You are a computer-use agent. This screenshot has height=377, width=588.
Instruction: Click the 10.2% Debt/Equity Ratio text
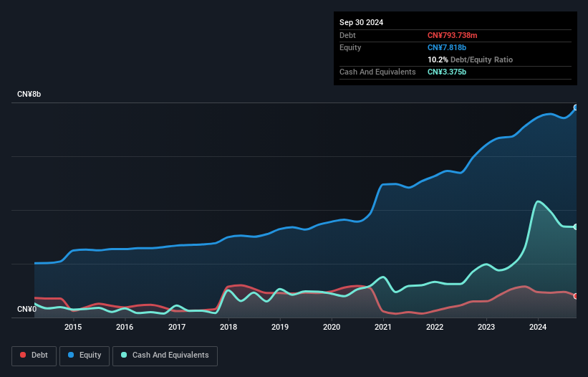pyautogui.click(x=470, y=59)
